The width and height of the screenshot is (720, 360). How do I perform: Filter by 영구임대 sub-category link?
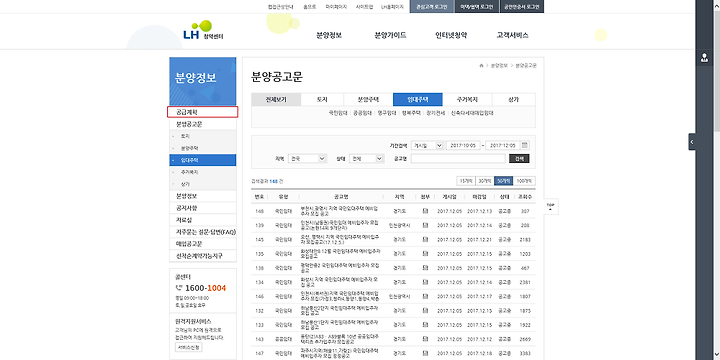[386, 112]
